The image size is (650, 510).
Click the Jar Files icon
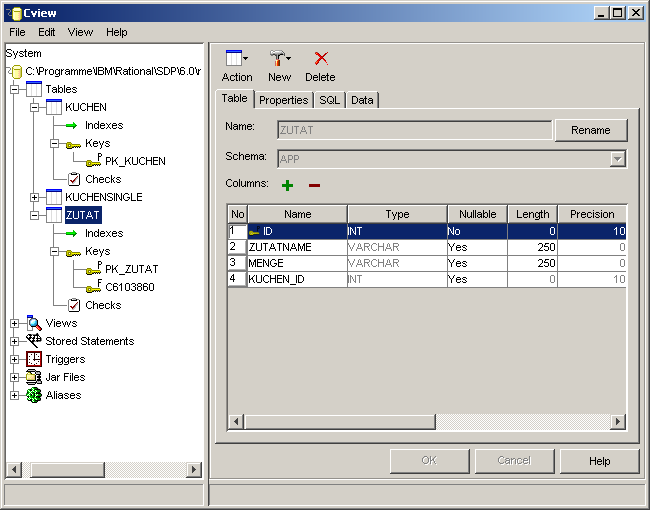coord(34,377)
